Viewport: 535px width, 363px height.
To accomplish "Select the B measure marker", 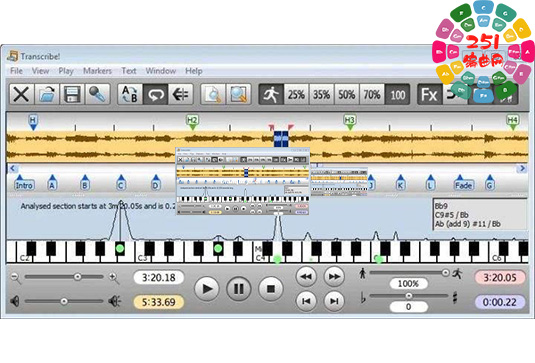I will point(85,184).
